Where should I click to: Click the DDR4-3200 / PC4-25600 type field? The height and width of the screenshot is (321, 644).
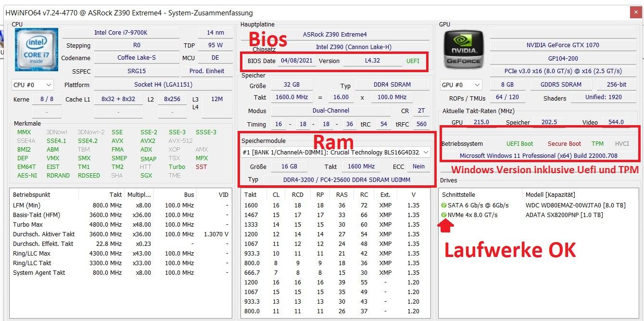click(x=346, y=180)
